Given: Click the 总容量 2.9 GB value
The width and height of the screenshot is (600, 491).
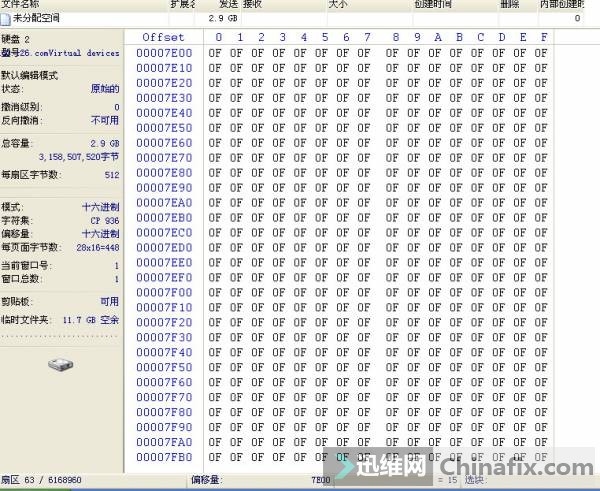Looking at the screenshot, I should tap(105, 143).
